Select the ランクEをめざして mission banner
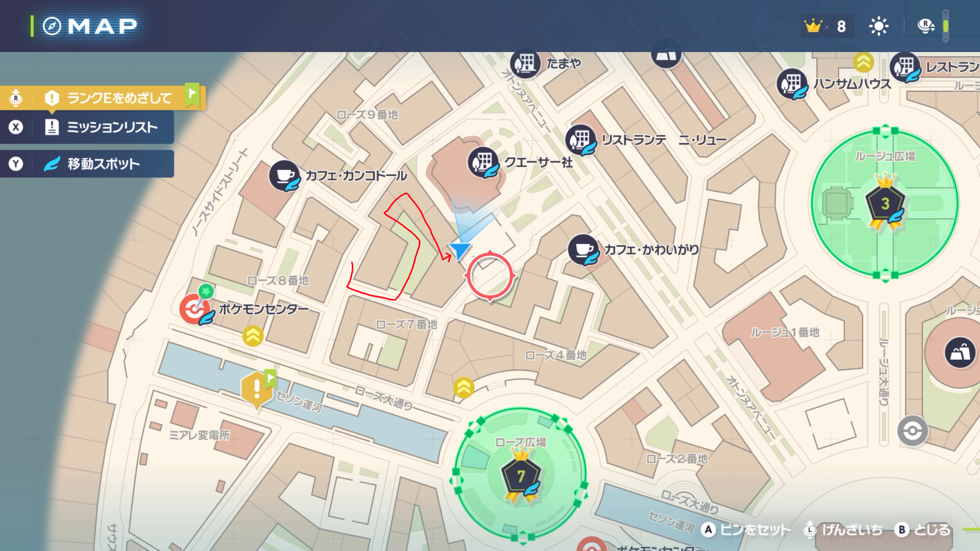The height and width of the screenshot is (551, 980). 102,97
